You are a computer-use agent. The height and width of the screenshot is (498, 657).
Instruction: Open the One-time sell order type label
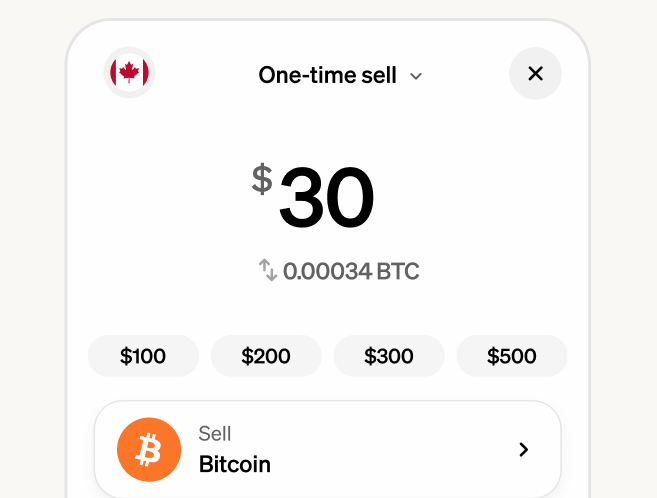tap(327, 75)
